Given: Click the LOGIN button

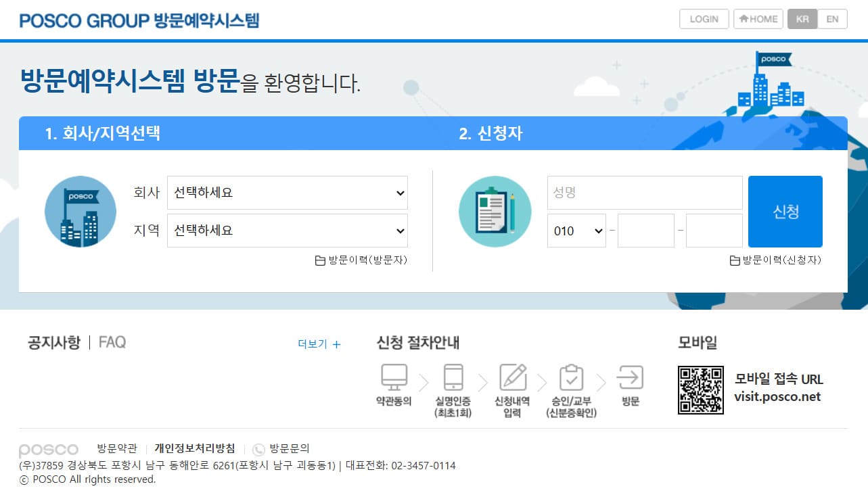Looking at the screenshot, I should pos(704,19).
